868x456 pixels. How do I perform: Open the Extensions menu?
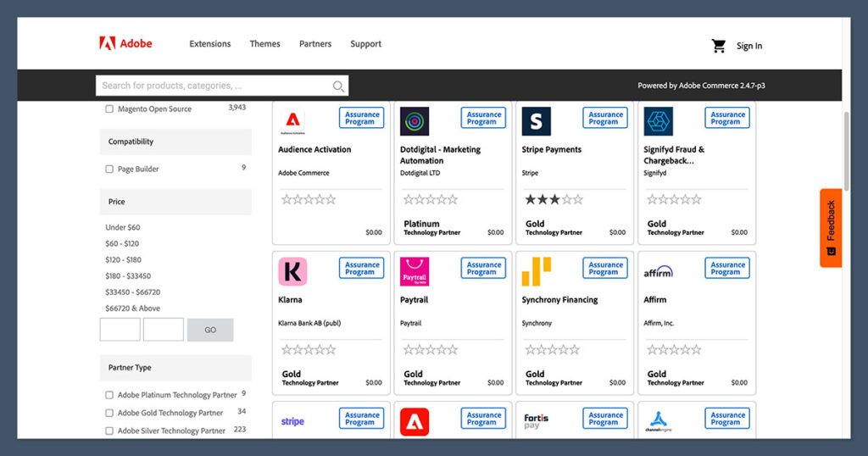[x=209, y=44]
